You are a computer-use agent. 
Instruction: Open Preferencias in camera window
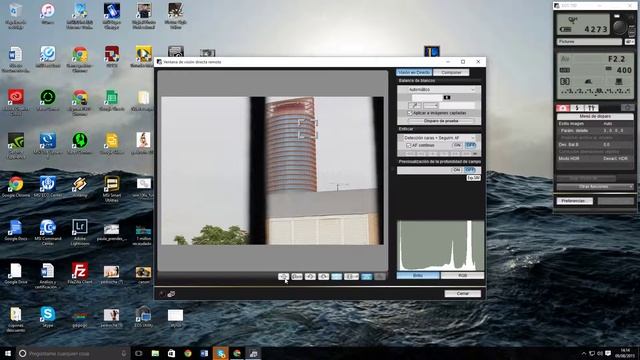574,201
